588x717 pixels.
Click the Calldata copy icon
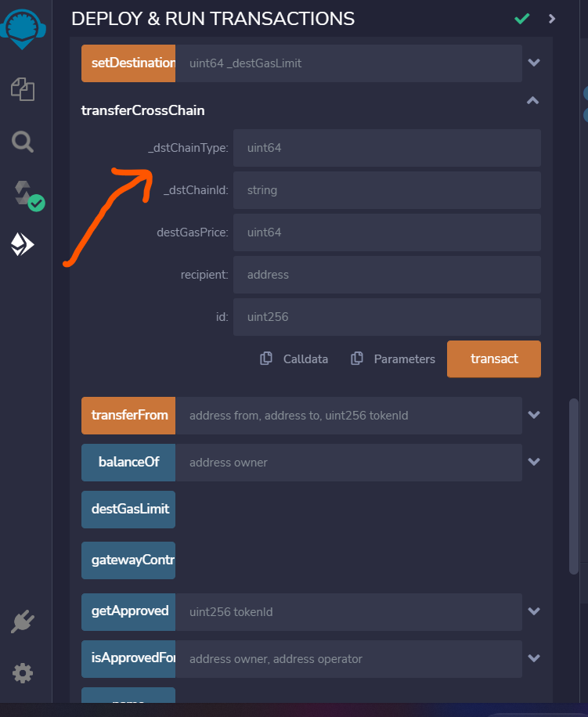click(x=266, y=358)
